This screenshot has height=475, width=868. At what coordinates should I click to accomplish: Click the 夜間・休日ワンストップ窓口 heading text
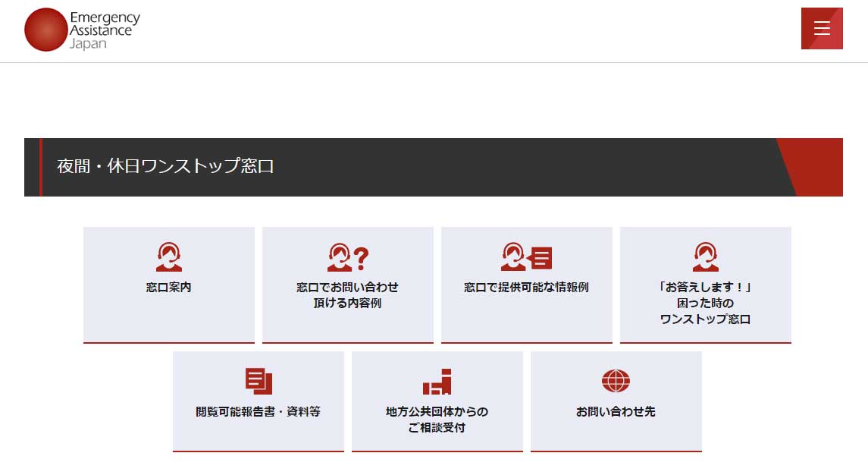[x=165, y=167]
